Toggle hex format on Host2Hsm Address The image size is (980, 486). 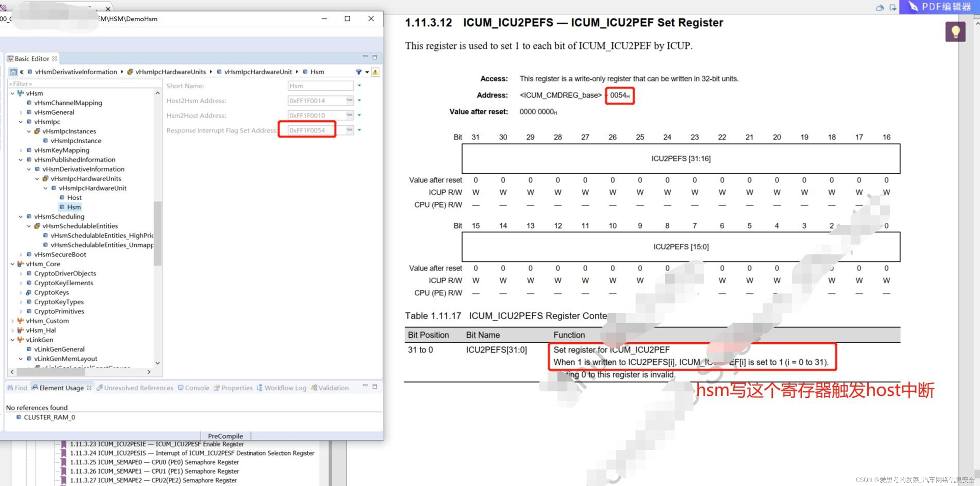click(x=349, y=100)
